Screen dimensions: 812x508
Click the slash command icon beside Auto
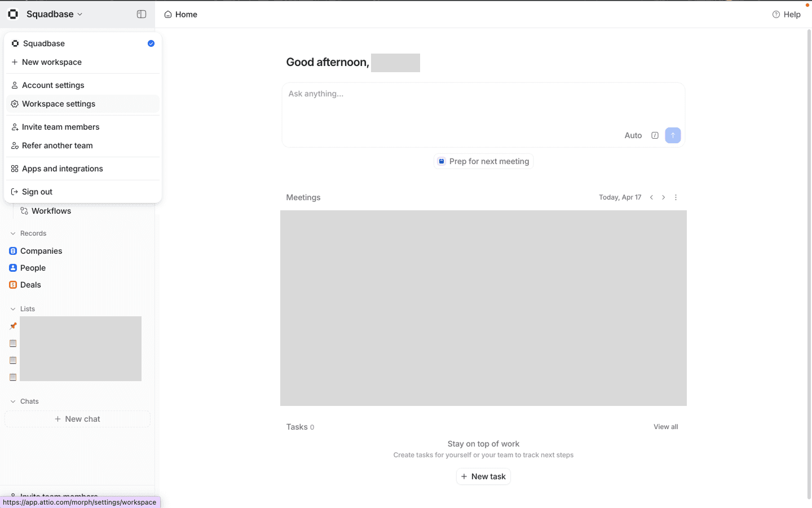tap(655, 135)
